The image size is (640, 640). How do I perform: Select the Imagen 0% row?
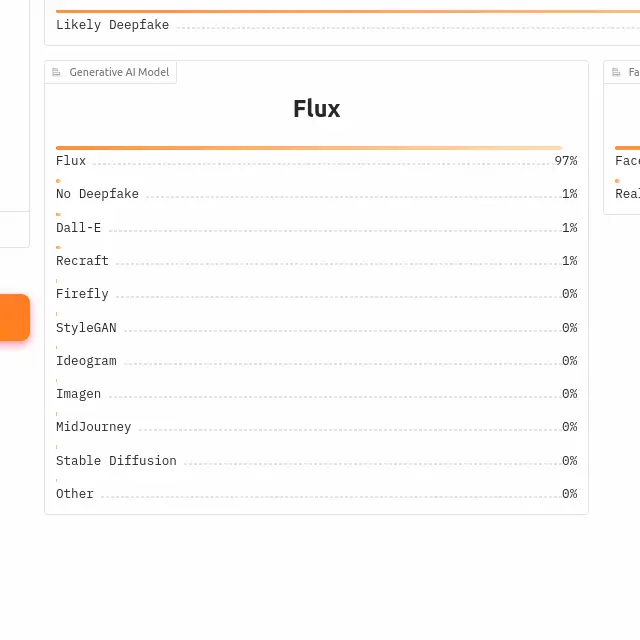(316, 394)
